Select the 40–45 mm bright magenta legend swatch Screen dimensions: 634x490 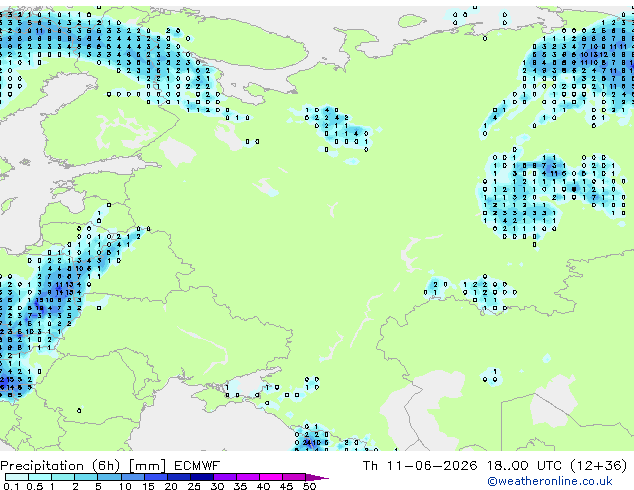[x=271, y=477]
